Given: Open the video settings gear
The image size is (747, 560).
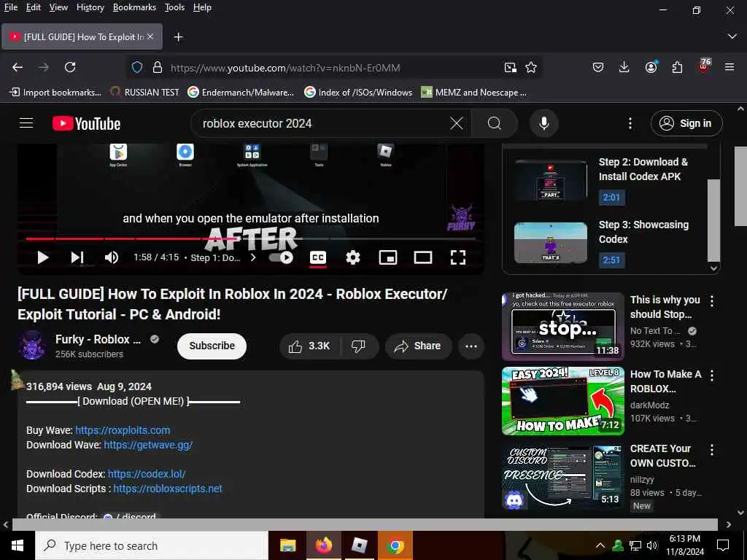Looking at the screenshot, I should click(x=353, y=257).
